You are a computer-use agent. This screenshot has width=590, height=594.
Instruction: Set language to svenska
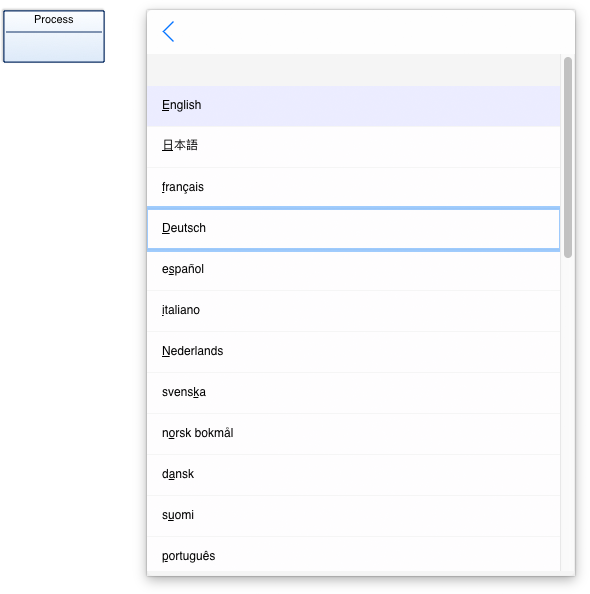(354, 392)
